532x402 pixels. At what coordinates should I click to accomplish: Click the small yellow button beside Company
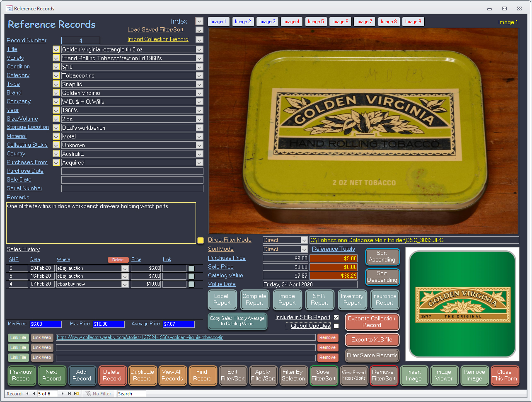(56, 102)
